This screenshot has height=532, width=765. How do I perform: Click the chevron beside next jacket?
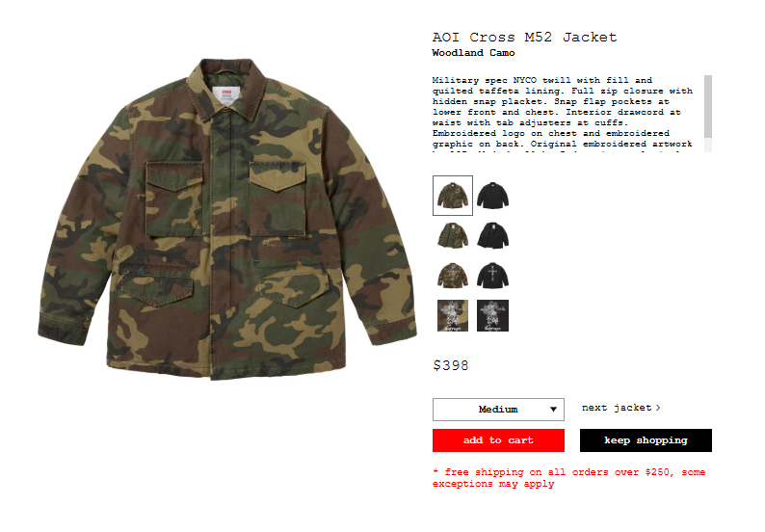click(x=658, y=408)
